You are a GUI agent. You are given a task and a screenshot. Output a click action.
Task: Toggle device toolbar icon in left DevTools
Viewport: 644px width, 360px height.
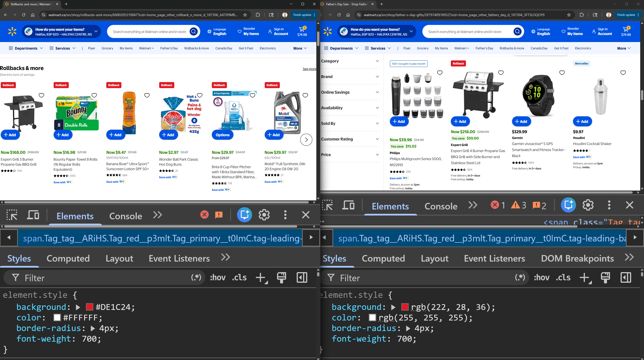(33, 215)
